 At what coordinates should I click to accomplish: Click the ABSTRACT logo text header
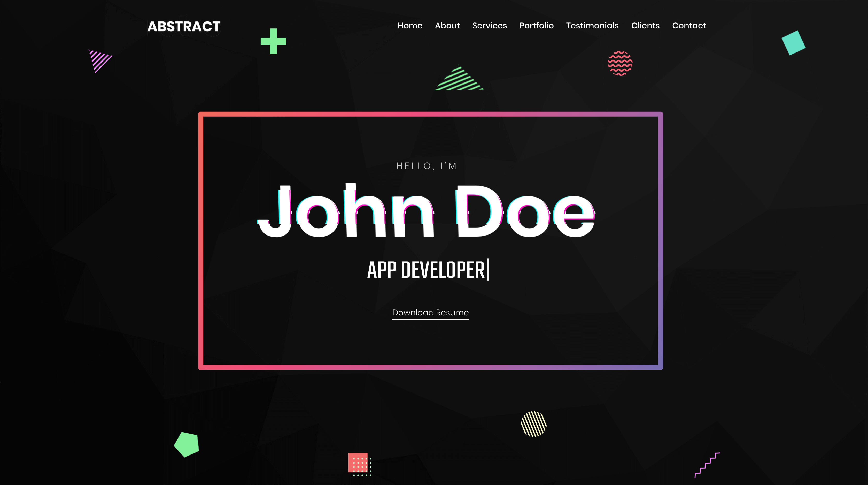184,26
